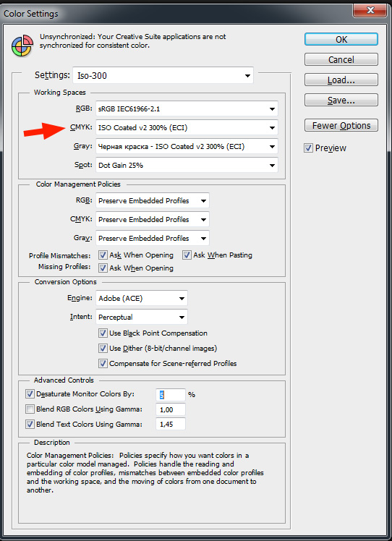Open CMYK policy Preserve Embedded Profiles dropdown

pyautogui.click(x=153, y=219)
